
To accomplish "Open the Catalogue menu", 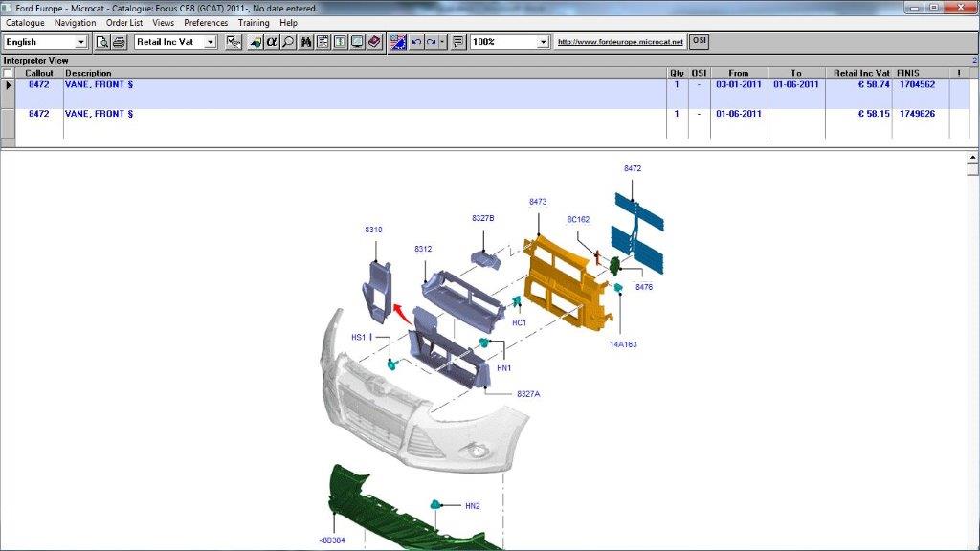I will point(25,23).
